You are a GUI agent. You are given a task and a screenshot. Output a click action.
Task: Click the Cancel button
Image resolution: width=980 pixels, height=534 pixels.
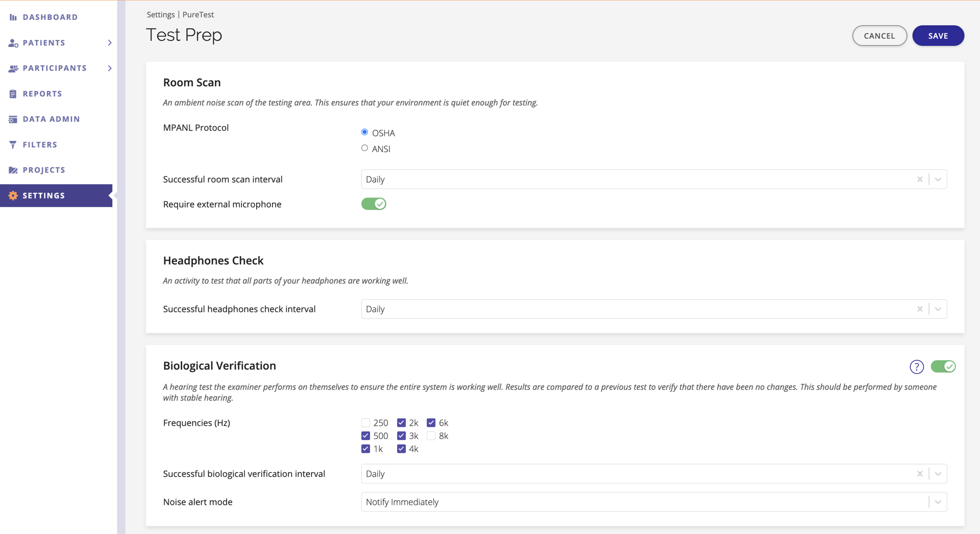879,36
